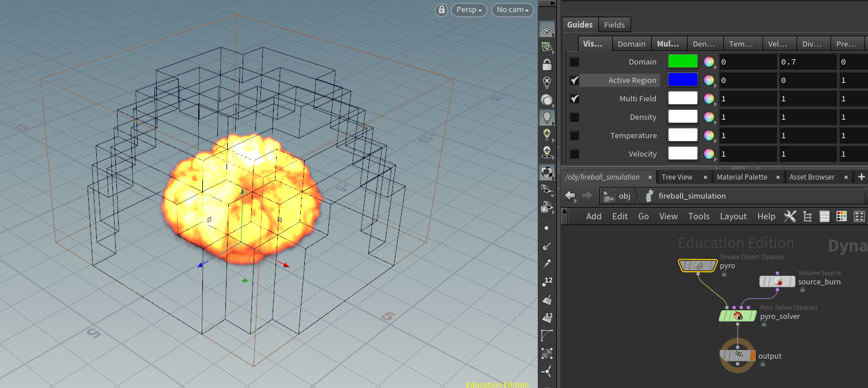Click the node color palette icon
The width and height of the screenshot is (868, 388).
point(841,216)
